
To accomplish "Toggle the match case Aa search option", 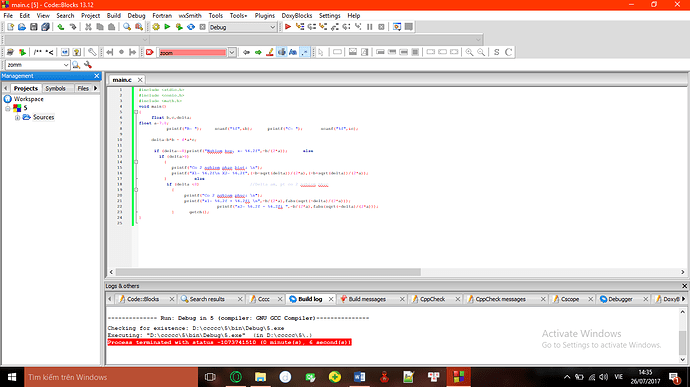I will [x=293, y=52].
